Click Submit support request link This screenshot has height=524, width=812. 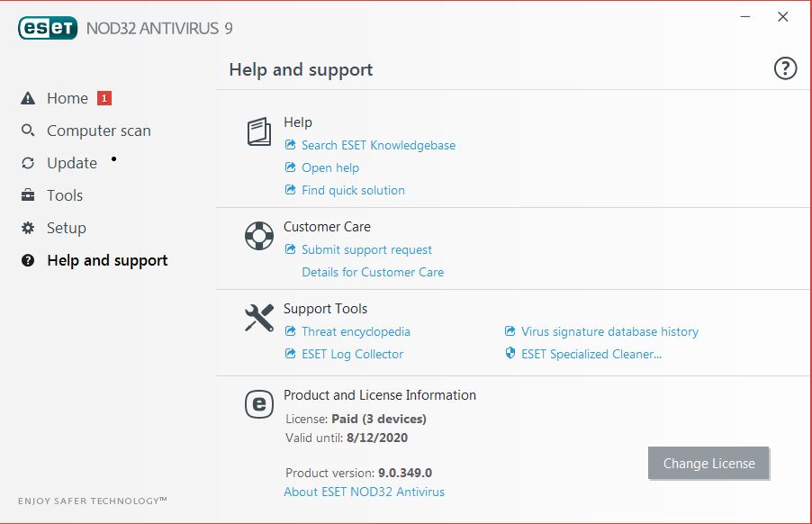(366, 249)
